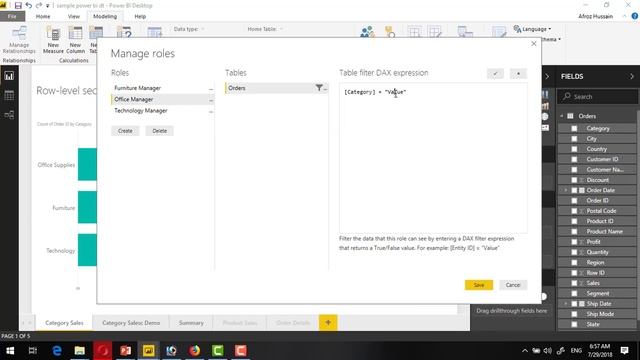Click the filter funnel icon on Orders table
Screen dimensions: 640x360
319,88
